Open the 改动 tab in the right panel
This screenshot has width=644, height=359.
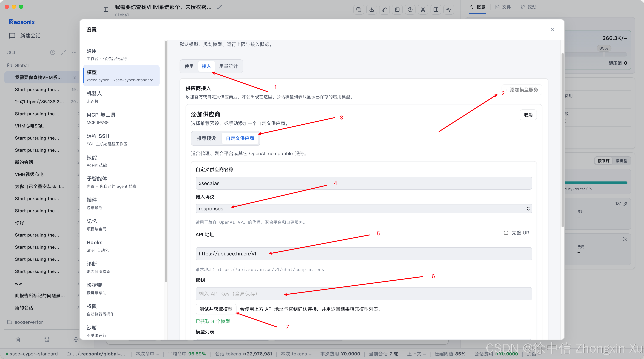(529, 7)
